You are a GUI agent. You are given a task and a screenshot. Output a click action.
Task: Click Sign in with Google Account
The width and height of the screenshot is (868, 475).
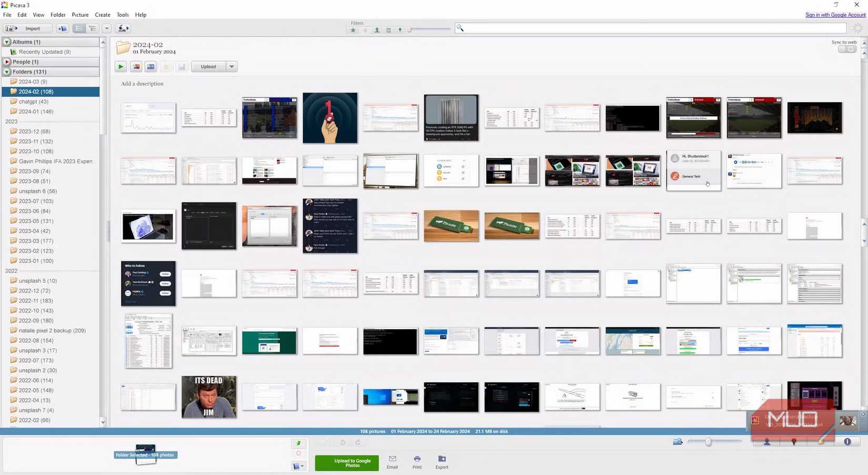pyautogui.click(x=835, y=15)
